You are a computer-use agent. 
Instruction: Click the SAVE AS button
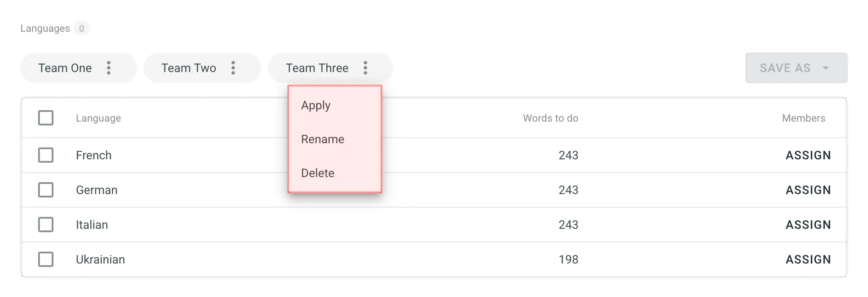pyautogui.click(x=785, y=68)
